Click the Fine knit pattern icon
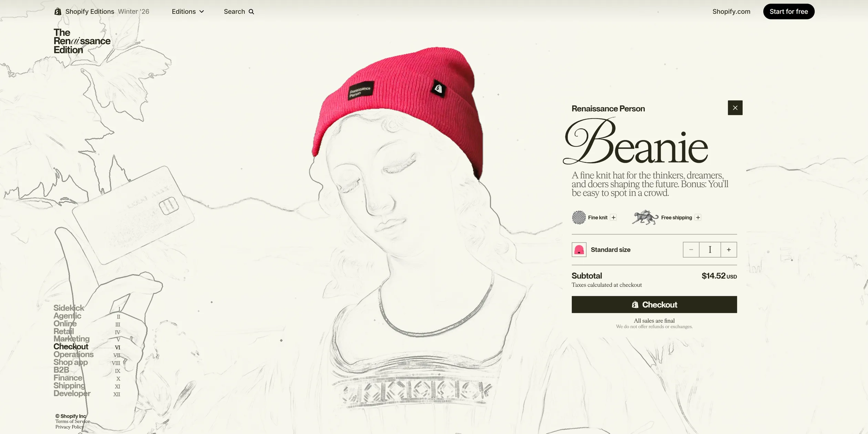The image size is (868, 434). 579,217
